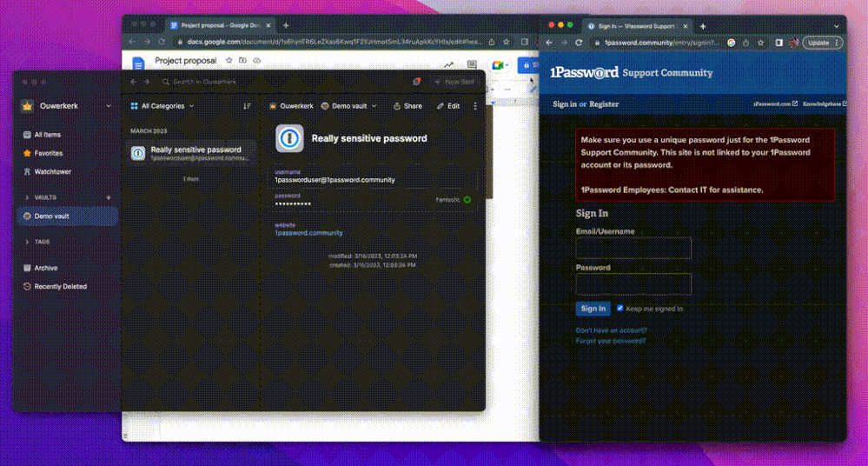
Task: Open new tab in Google Docs window
Action: pos(286,25)
